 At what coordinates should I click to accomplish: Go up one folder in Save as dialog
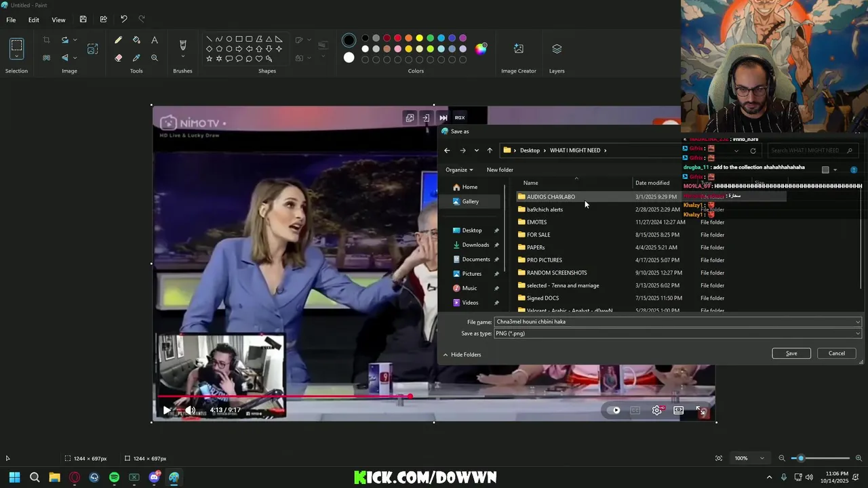pos(490,150)
